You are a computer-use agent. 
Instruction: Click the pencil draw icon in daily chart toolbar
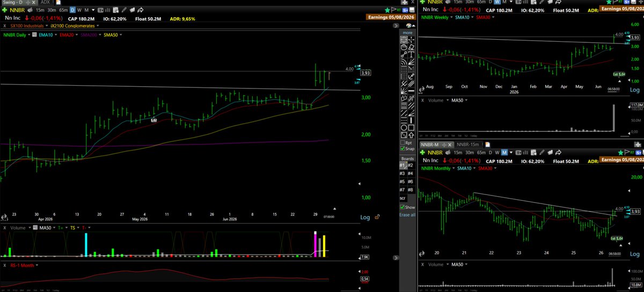pyautogui.click(x=124, y=10)
